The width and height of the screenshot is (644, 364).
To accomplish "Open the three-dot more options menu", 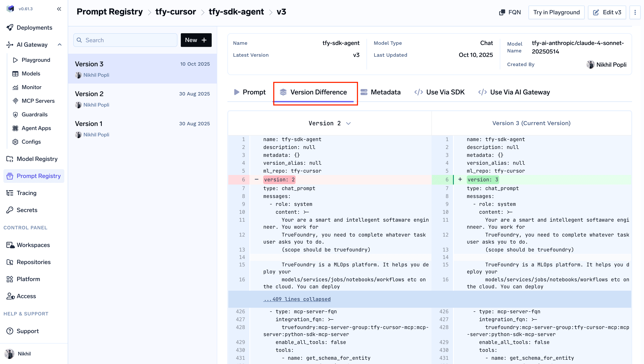I will point(635,12).
